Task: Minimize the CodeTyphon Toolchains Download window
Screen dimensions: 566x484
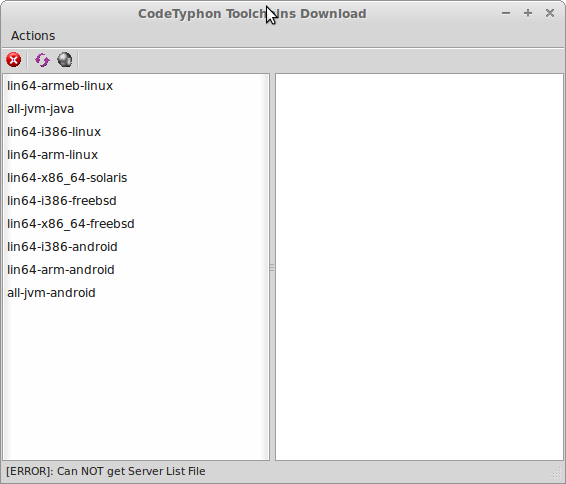Action: pyautogui.click(x=506, y=13)
